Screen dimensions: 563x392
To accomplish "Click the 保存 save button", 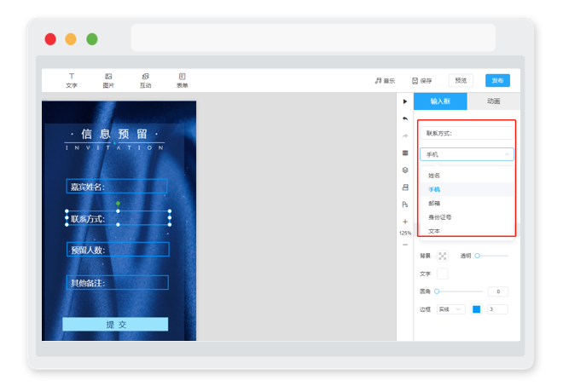I will click(422, 81).
